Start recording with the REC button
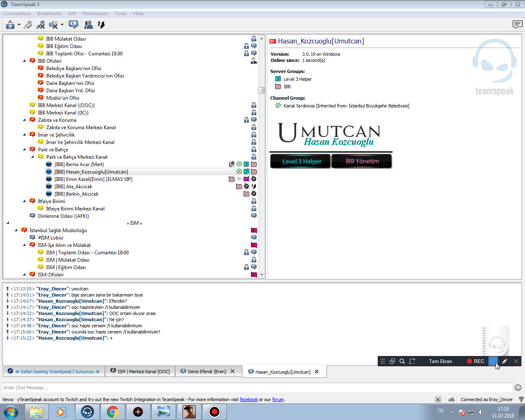Screen dimensions: 525x420 click(475, 361)
